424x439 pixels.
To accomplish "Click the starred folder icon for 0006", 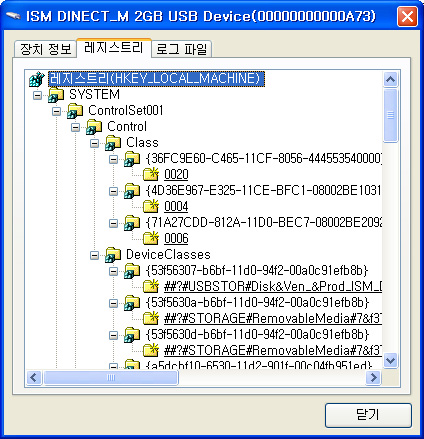I will tap(151, 238).
